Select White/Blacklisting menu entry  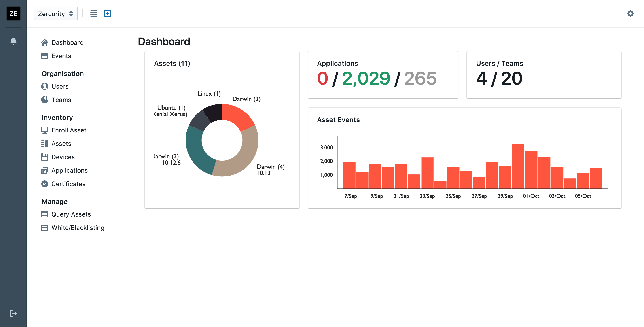[x=78, y=228]
